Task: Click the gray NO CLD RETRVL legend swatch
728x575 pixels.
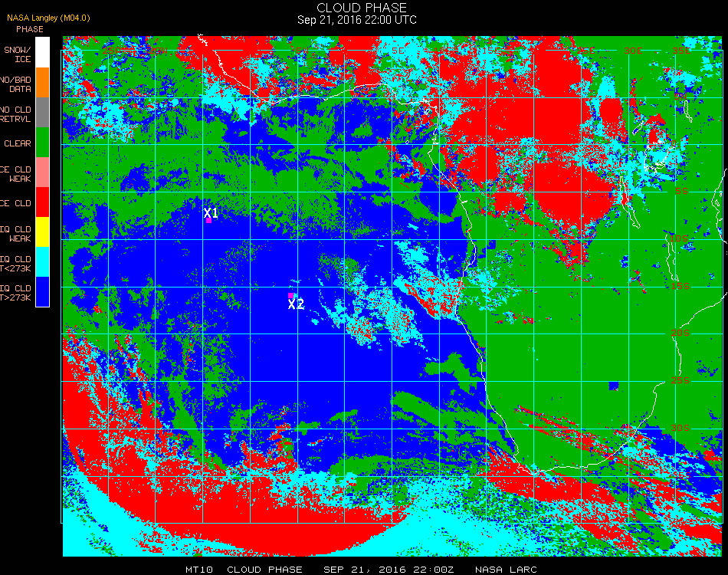Action: click(x=42, y=113)
